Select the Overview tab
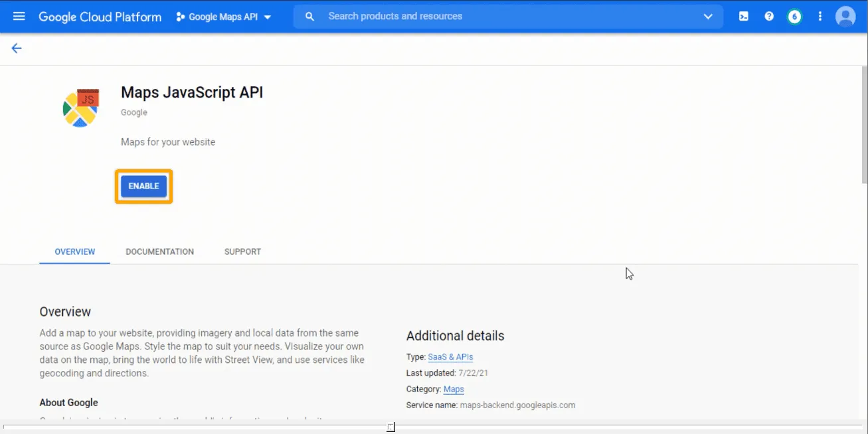868x434 pixels. (x=74, y=252)
